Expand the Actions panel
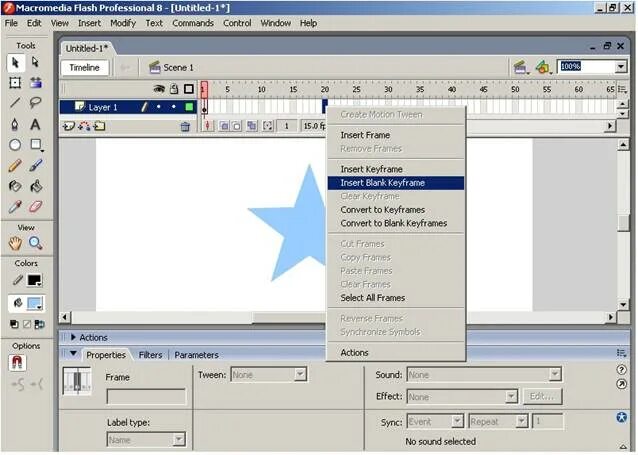 tap(73, 337)
